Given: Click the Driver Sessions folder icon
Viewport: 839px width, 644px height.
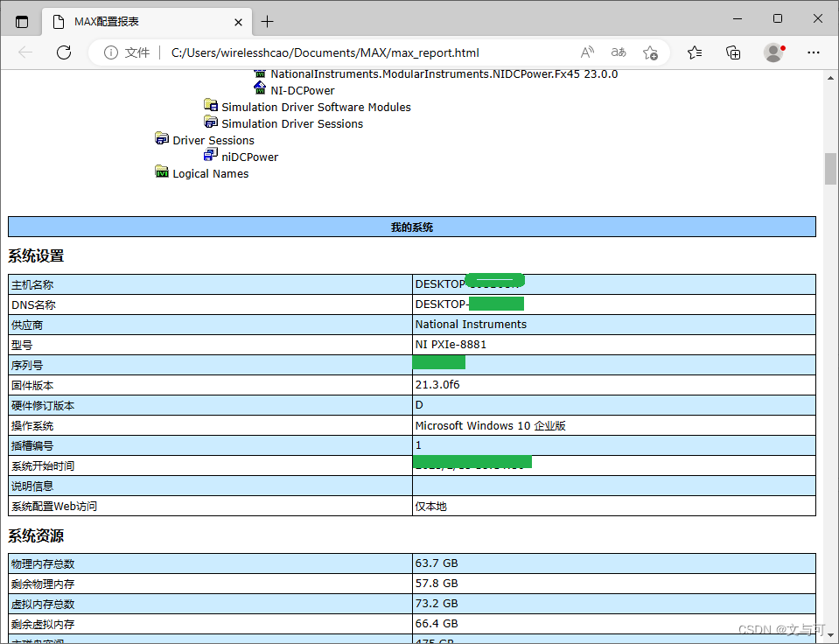Looking at the screenshot, I should click(162, 138).
